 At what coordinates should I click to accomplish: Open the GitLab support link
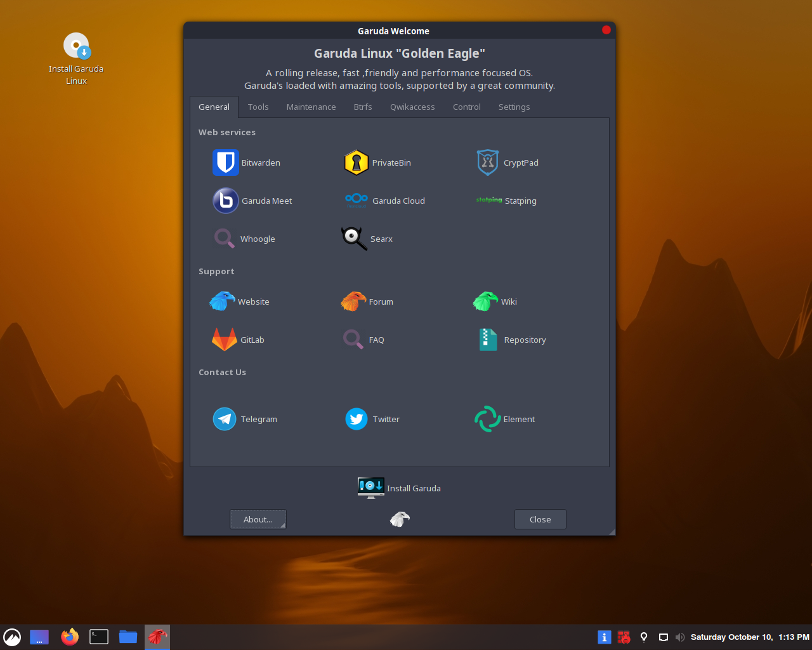[x=238, y=340]
